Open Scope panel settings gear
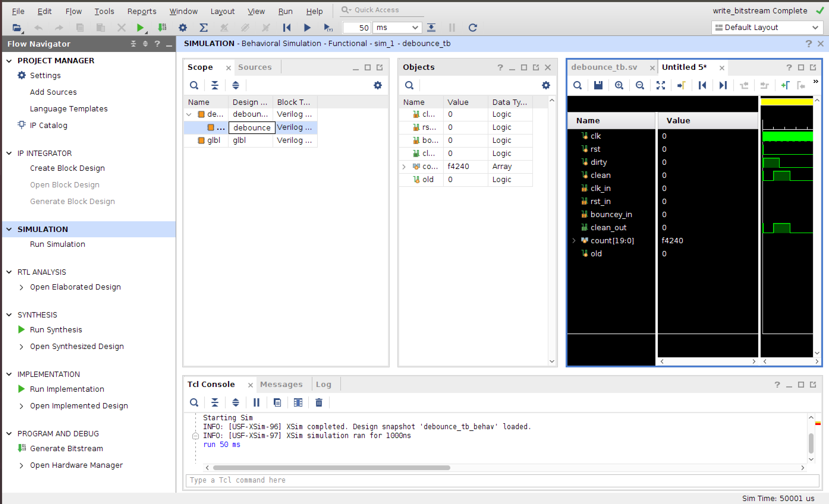 click(x=377, y=86)
